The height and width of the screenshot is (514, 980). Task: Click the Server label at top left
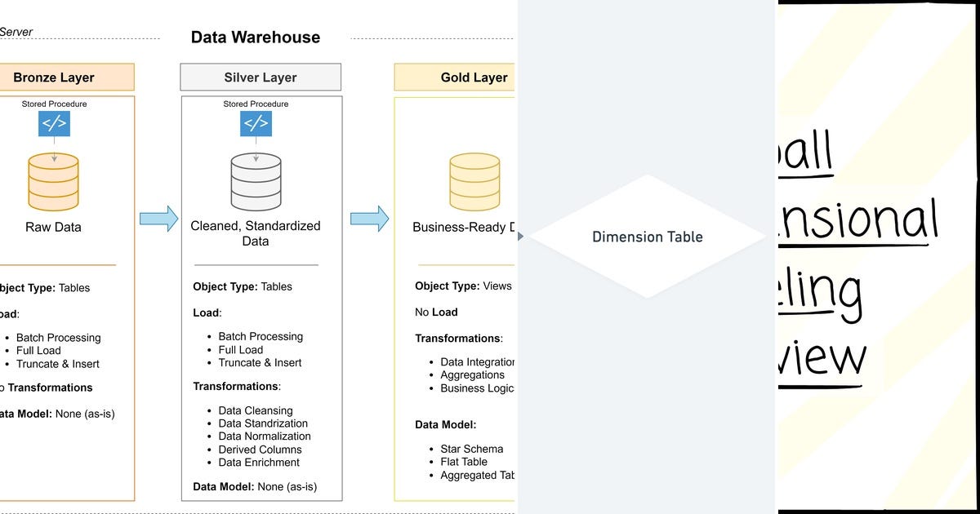18,31
